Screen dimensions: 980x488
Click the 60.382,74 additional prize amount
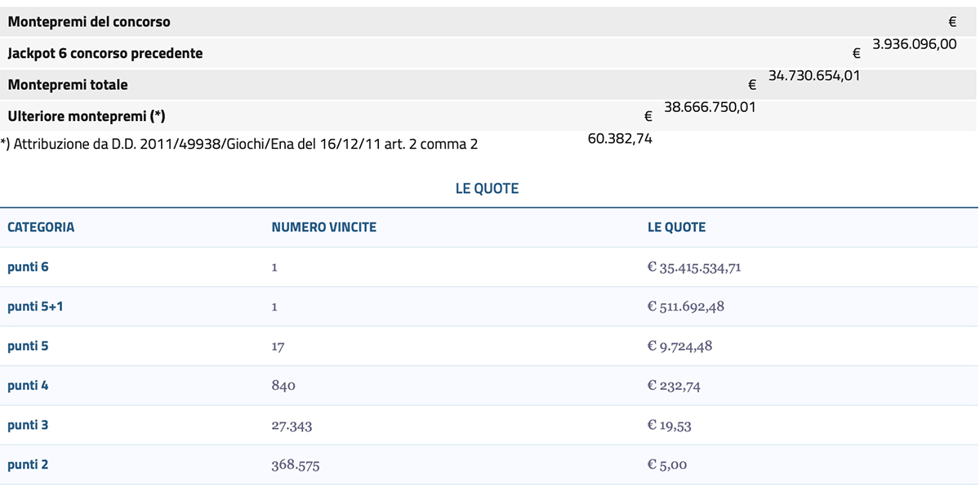(x=620, y=139)
